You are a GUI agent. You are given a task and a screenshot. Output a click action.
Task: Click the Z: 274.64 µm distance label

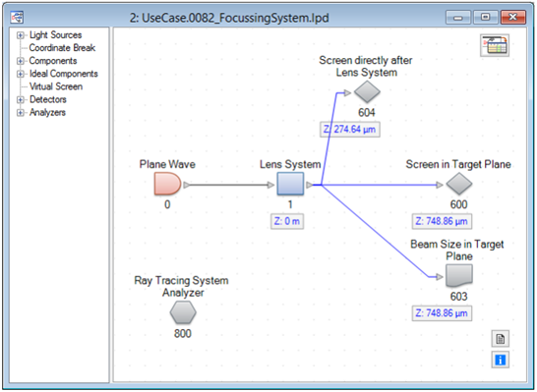[350, 130]
